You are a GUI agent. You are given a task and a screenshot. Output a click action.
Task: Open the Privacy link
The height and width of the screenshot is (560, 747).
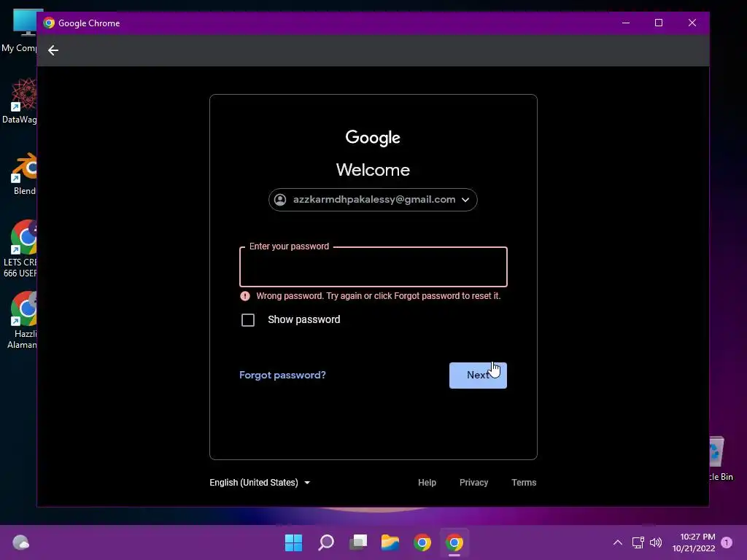473,483
